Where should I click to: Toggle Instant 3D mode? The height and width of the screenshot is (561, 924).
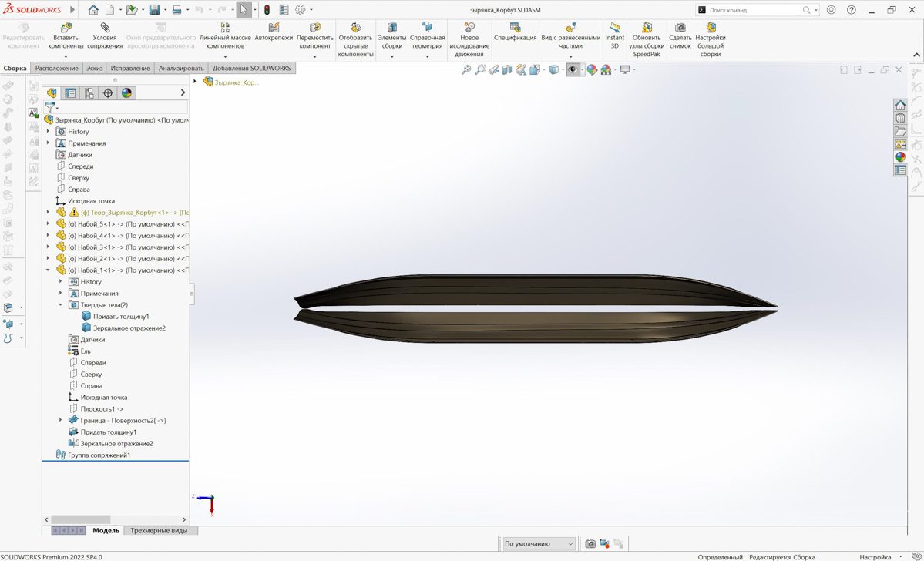pos(614,28)
